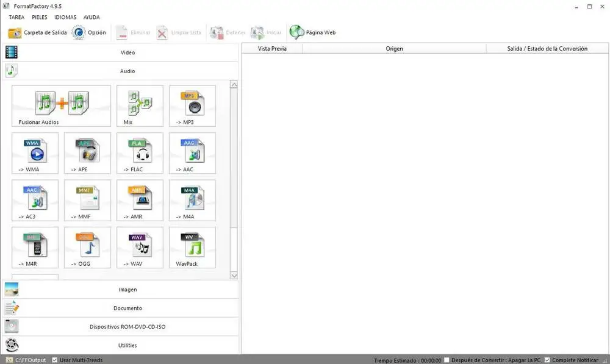The height and width of the screenshot is (364, 610).
Task: Click the audio list scroll up arrow
Action: [x=234, y=84]
